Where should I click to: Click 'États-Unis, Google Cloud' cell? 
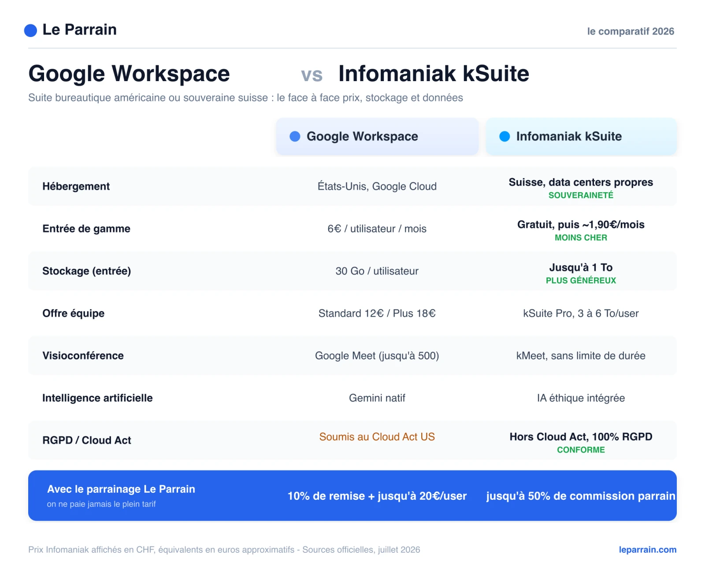(377, 186)
